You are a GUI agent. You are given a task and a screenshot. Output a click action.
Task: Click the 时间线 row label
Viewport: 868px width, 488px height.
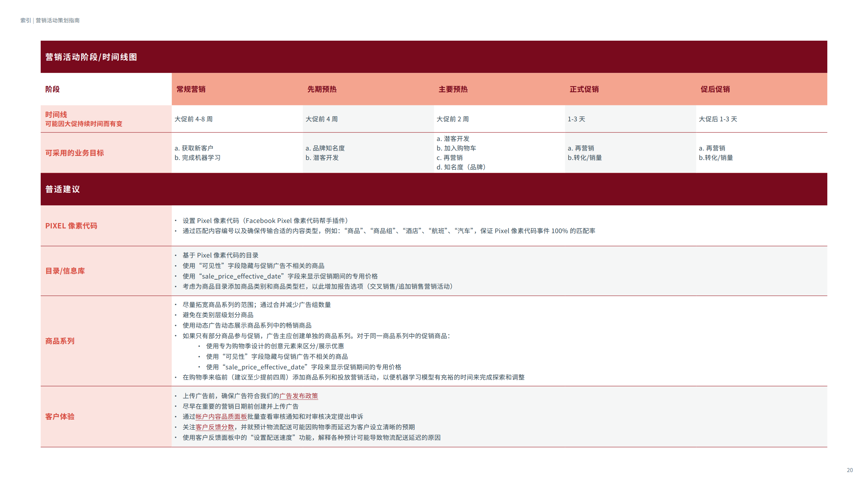click(56, 115)
